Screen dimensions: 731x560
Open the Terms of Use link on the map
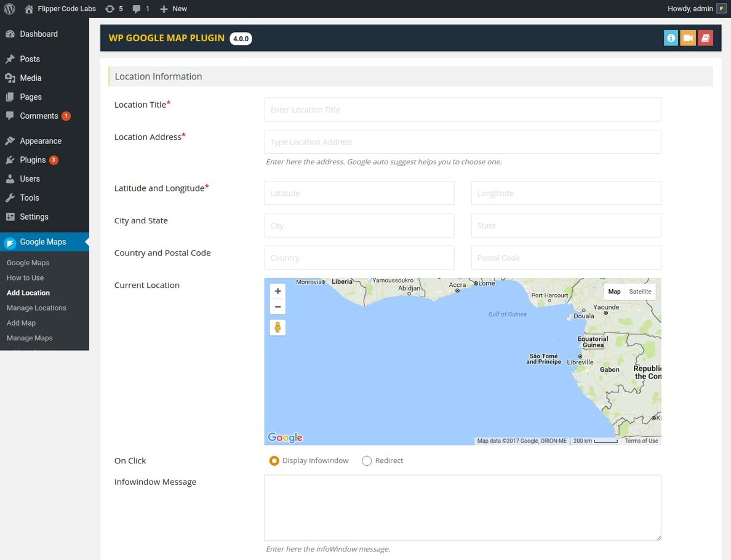(641, 441)
